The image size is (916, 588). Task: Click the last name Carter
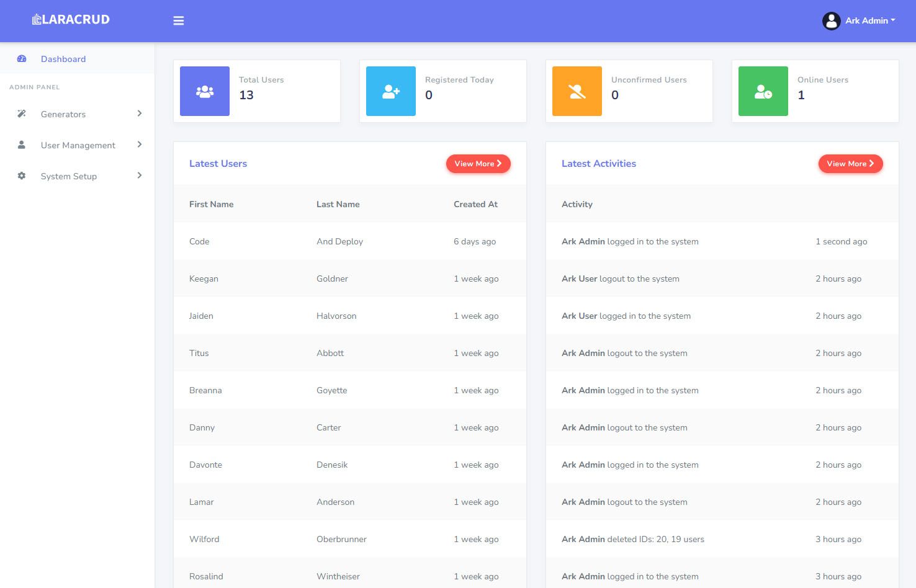[329, 427]
